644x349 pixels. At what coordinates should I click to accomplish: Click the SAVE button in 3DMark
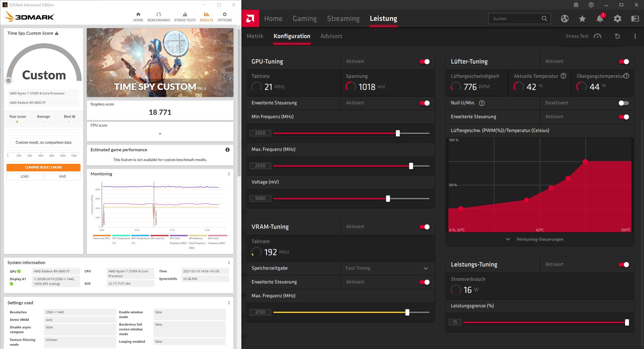tap(62, 176)
